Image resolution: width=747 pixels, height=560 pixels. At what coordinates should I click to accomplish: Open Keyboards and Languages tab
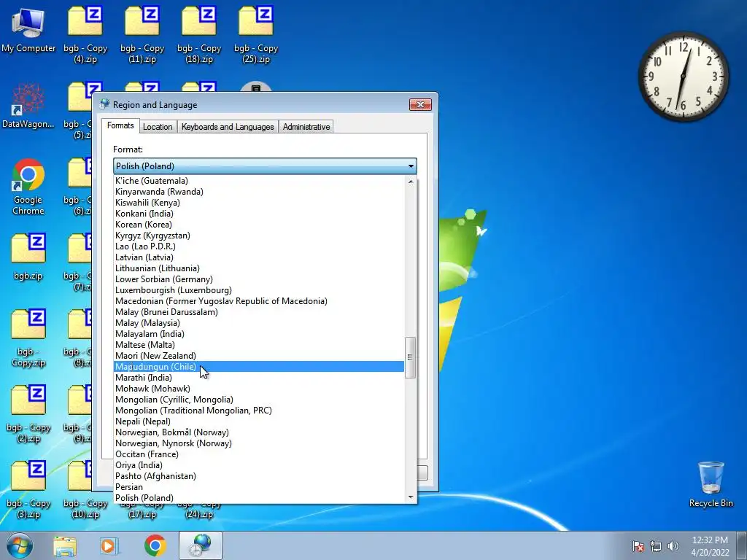click(228, 127)
